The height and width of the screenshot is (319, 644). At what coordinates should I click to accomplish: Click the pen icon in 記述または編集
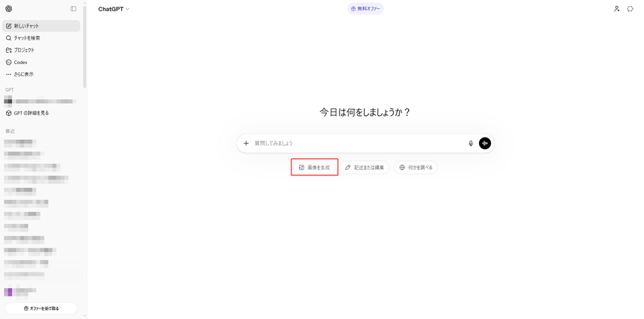[x=348, y=167]
